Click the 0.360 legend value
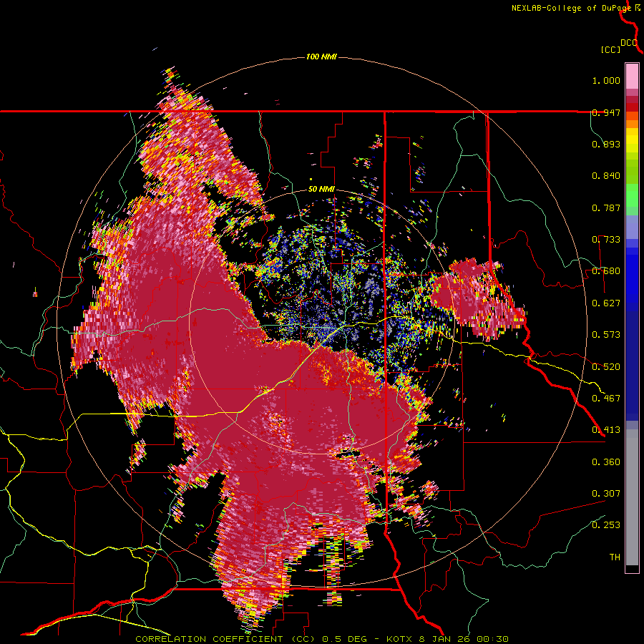The height and width of the screenshot is (644, 644). (x=606, y=462)
